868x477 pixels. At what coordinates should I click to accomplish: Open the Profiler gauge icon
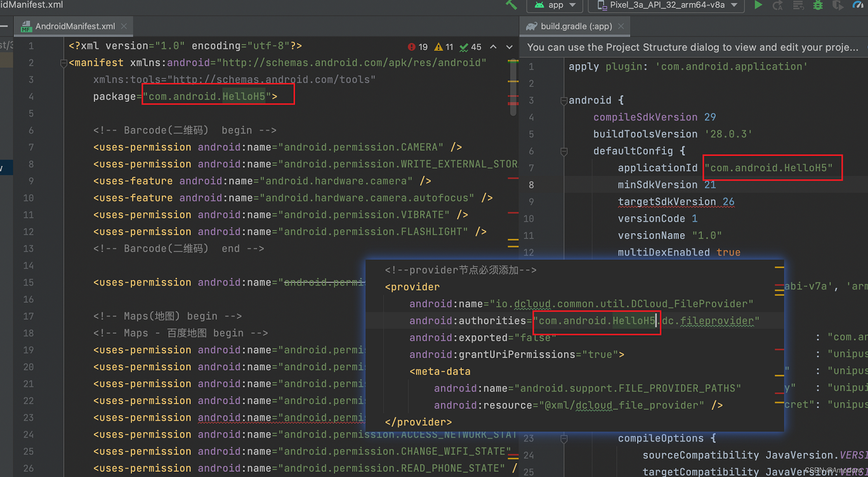pyautogui.click(x=858, y=5)
